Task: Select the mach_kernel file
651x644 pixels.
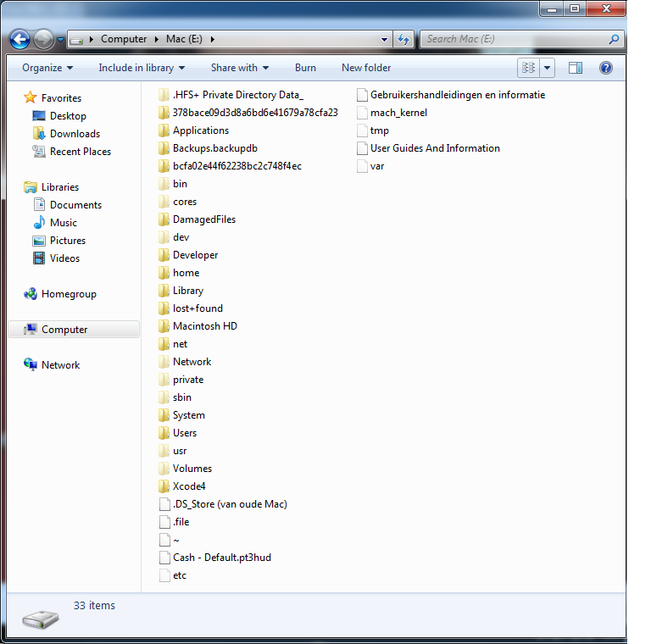Action: 392,113
